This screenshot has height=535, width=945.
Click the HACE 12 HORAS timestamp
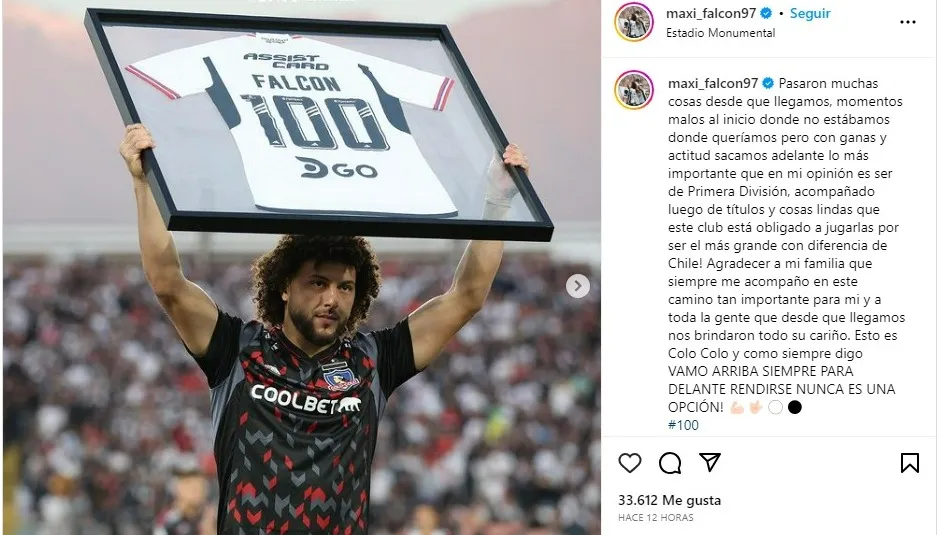click(656, 518)
